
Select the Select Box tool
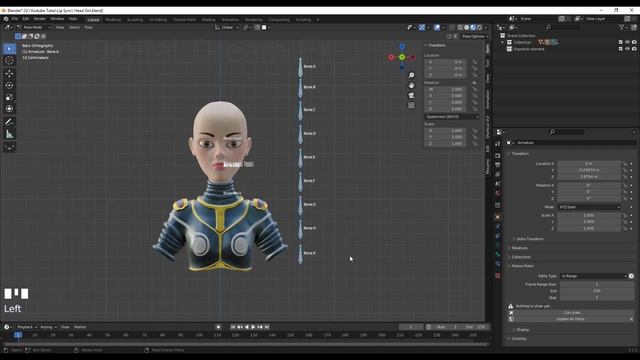9,49
